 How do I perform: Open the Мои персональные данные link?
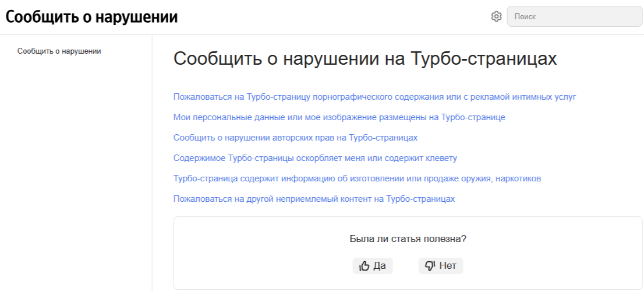click(x=339, y=117)
